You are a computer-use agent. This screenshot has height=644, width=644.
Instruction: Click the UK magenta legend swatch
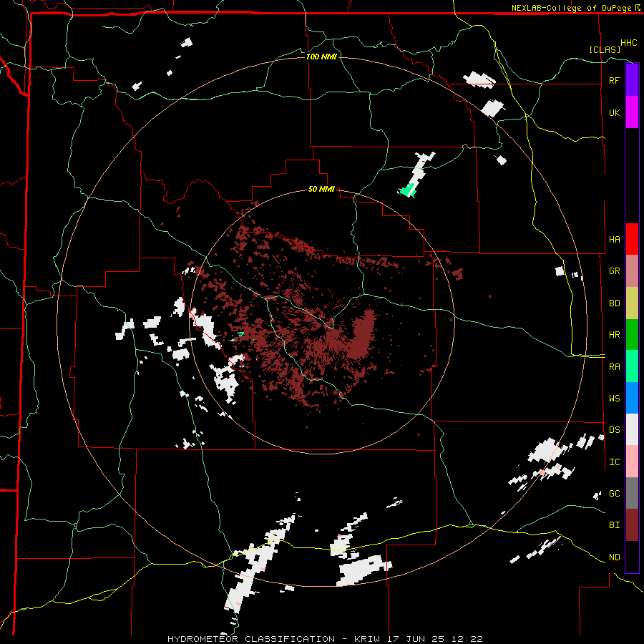(x=632, y=112)
